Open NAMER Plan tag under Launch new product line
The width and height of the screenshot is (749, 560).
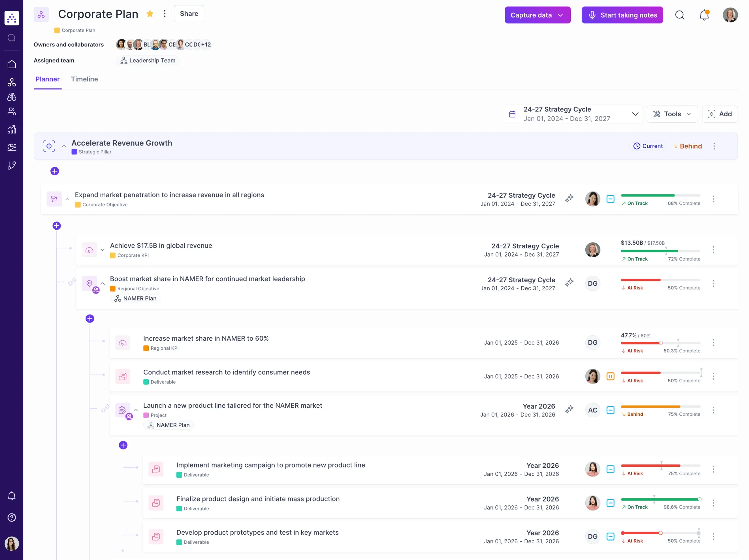click(168, 425)
